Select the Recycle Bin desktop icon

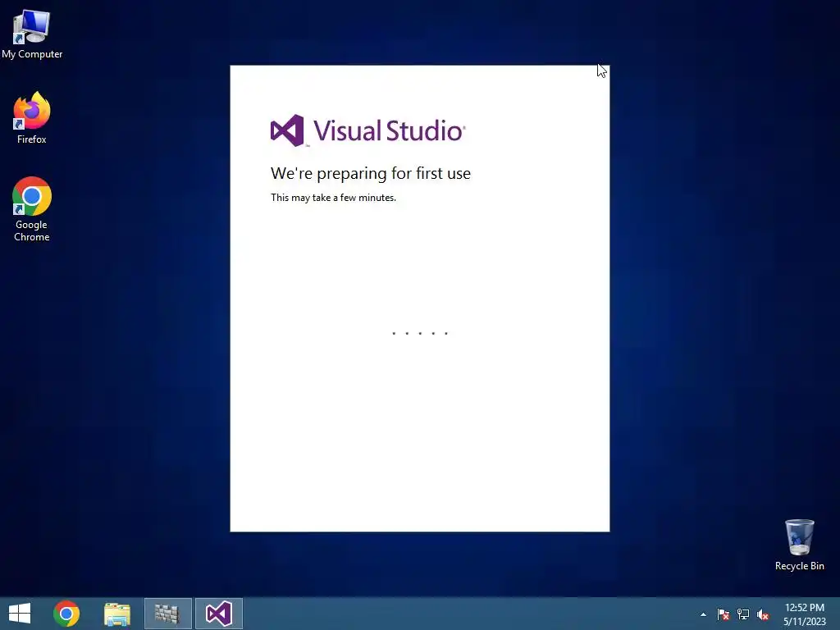tap(799, 545)
